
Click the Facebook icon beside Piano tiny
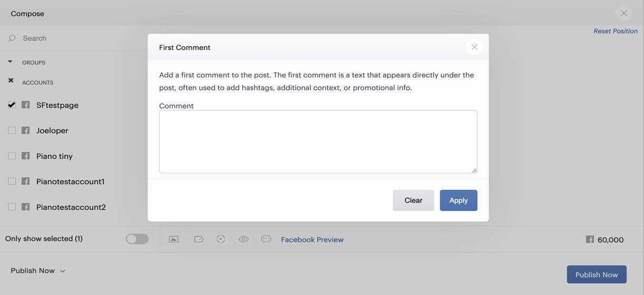pos(25,156)
